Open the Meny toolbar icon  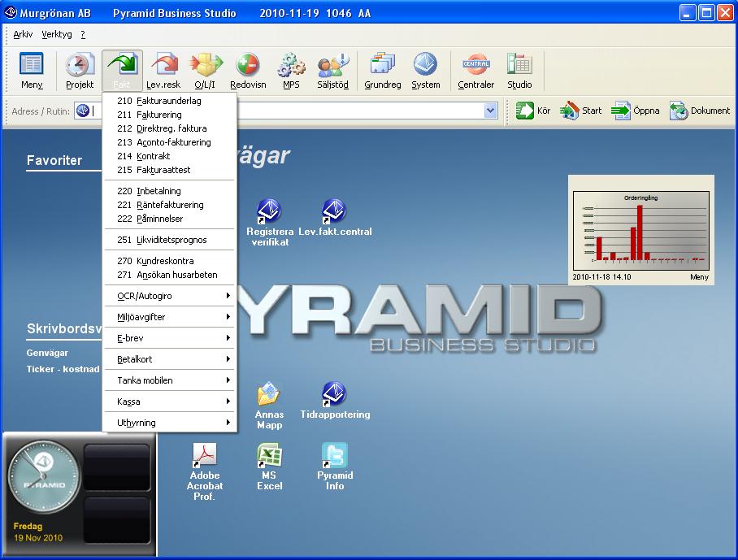[32, 71]
